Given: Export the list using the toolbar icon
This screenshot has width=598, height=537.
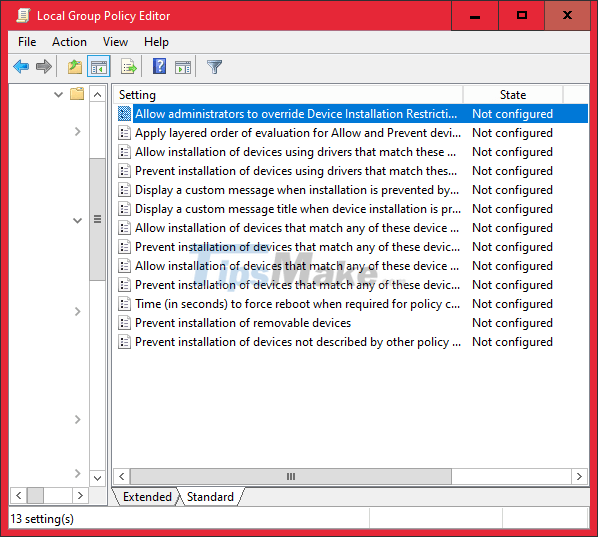Looking at the screenshot, I should coord(129,67).
